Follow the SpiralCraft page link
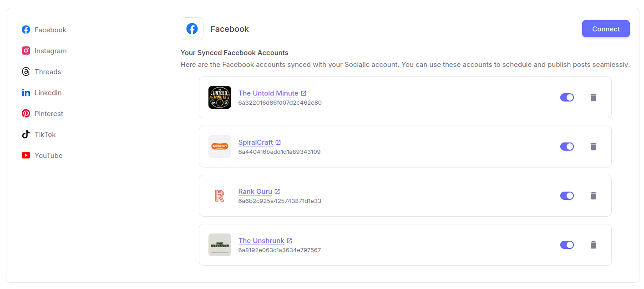Image resolution: width=644 pixels, height=289 pixels. pyautogui.click(x=255, y=142)
